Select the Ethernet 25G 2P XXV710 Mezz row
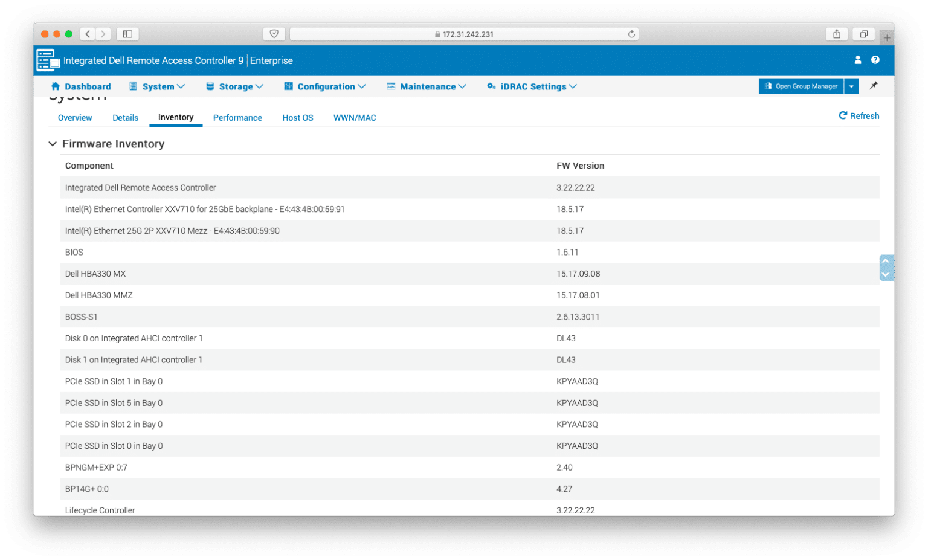Viewport: 928px width, 560px height. pyautogui.click(x=470, y=231)
